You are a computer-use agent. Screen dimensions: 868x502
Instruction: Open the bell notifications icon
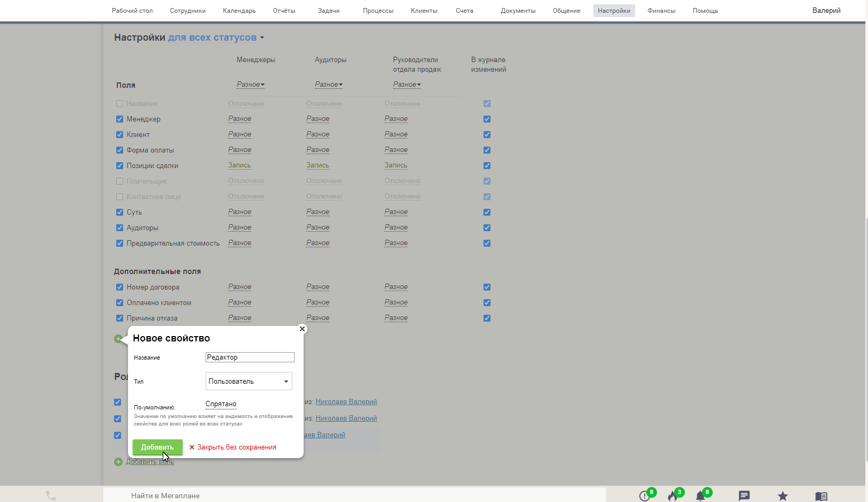click(x=700, y=496)
